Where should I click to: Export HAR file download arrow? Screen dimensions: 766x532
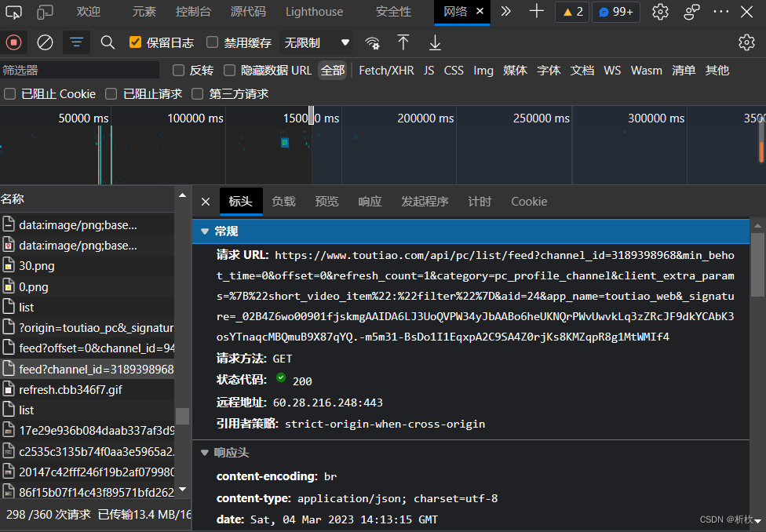[x=435, y=43]
